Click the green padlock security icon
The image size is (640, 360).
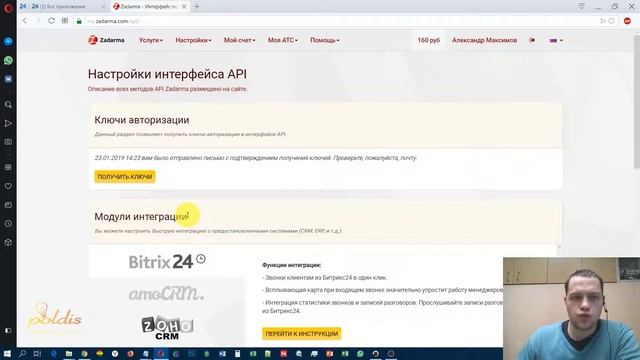[x=79, y=21]
